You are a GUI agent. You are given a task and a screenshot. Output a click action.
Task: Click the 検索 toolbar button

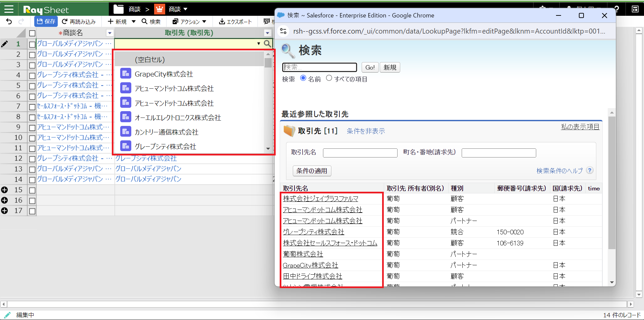click(x=151, y=21)
